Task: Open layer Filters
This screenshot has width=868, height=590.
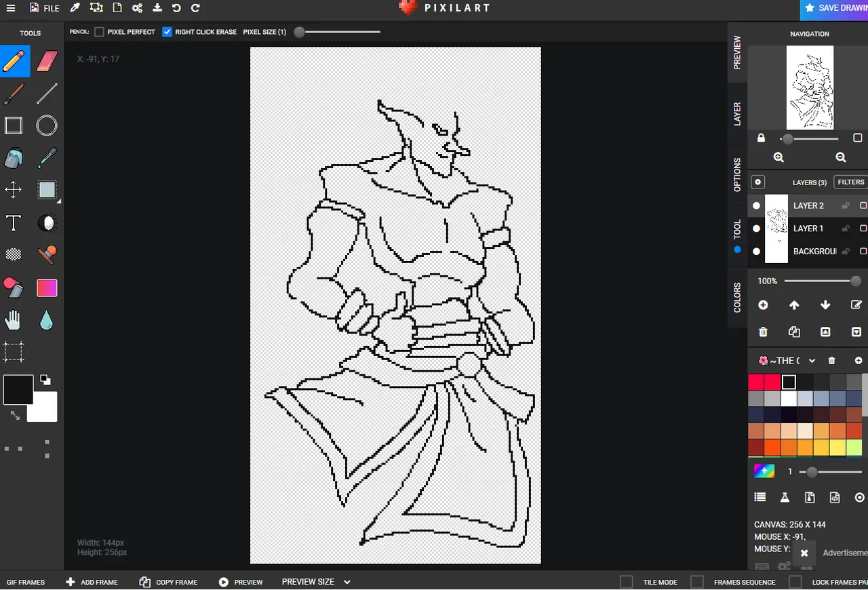Action: (x=850, y=182)
